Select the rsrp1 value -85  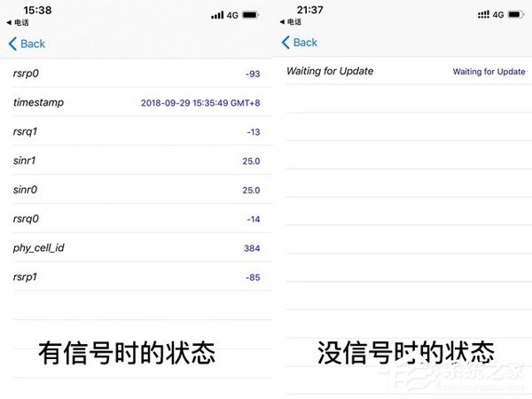click(253, 278)
